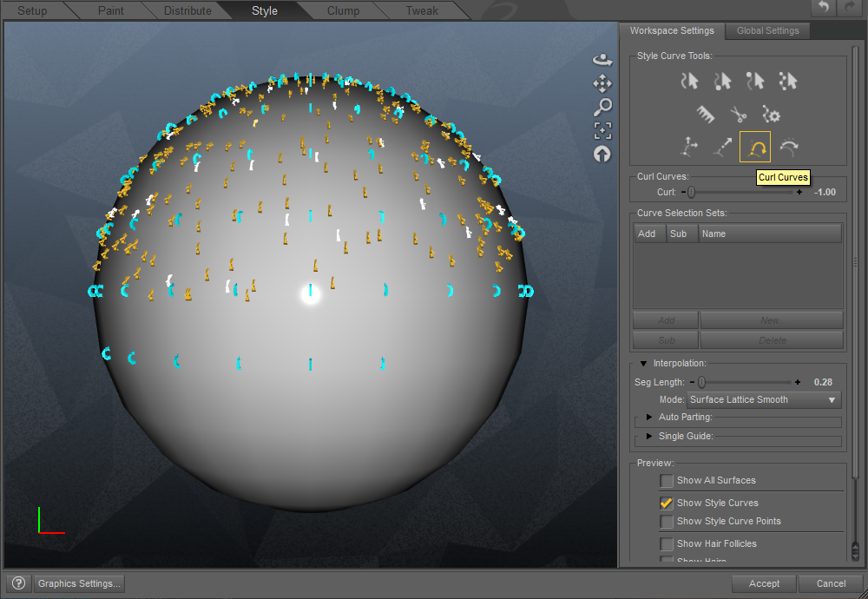Click the Curl value -1.00 field
868x599 pixels.
pos(825,192)
